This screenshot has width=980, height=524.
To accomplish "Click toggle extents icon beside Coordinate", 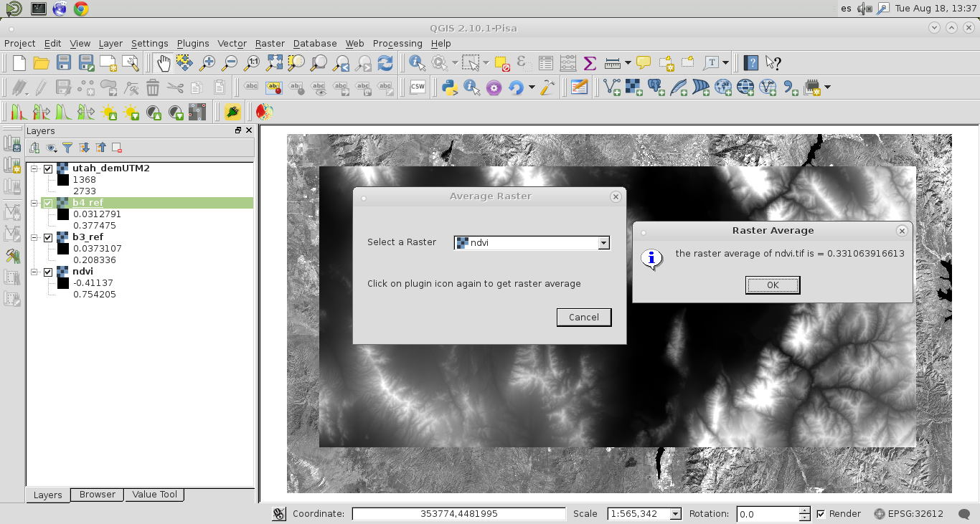I will (280, 514).
